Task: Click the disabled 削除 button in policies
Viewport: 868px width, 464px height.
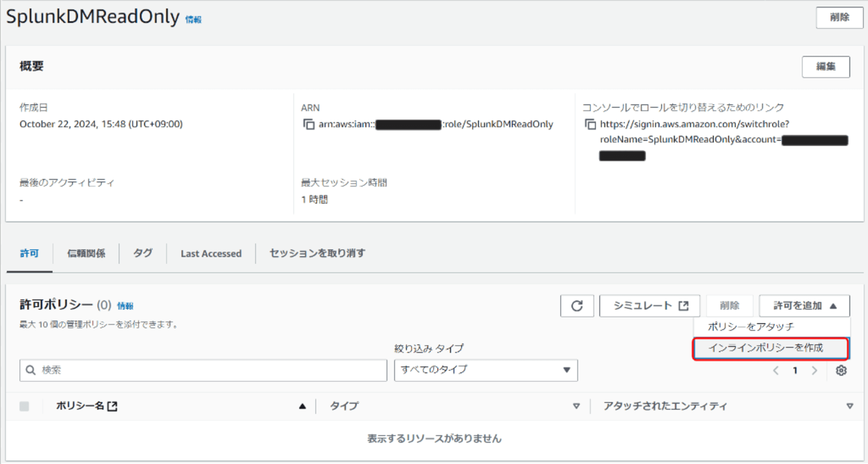Action: [729, 306]
